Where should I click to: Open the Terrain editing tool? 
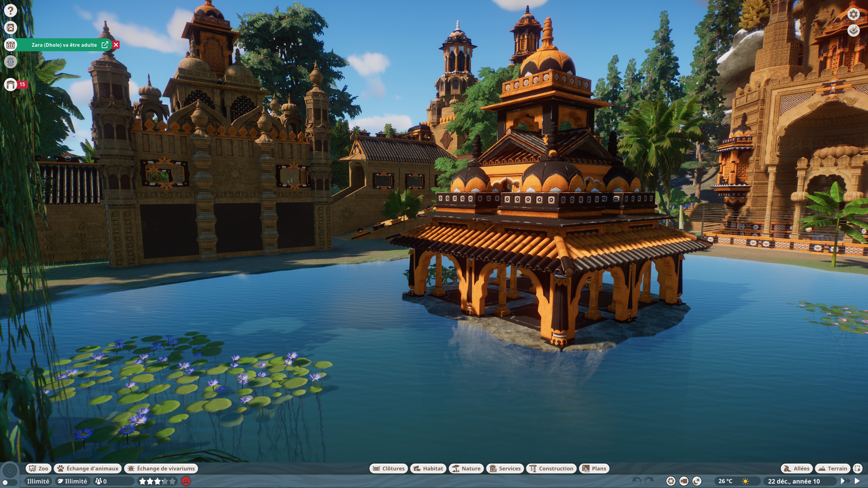[x=833, y=468]
